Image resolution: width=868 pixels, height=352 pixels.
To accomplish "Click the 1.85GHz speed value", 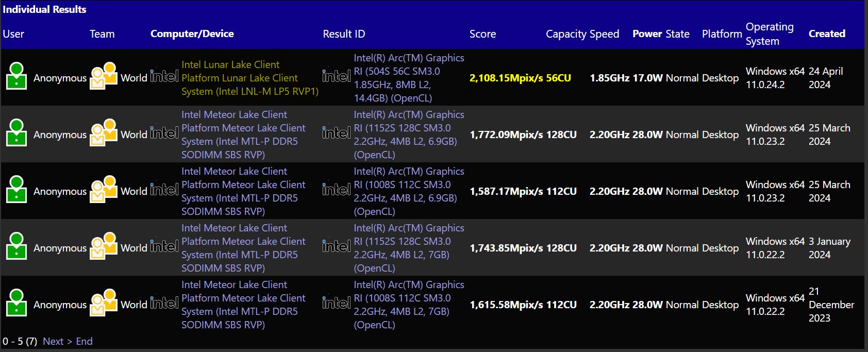I will point(610,78).
